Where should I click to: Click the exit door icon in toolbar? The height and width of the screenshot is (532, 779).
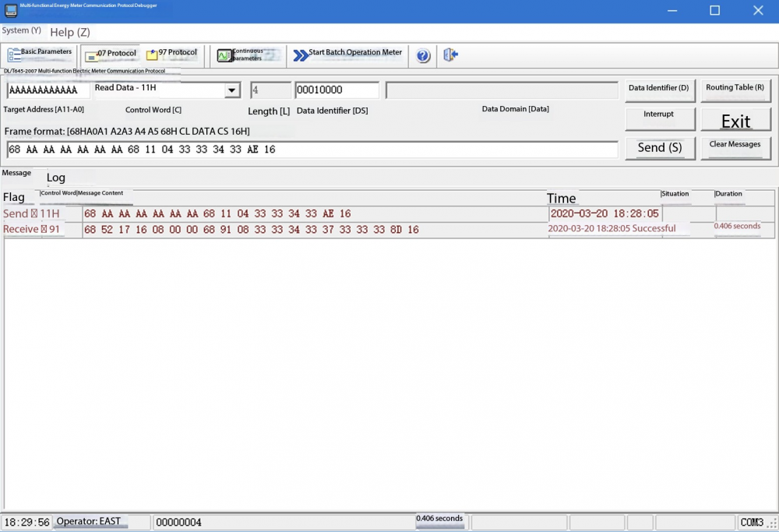tap(450, 55)
